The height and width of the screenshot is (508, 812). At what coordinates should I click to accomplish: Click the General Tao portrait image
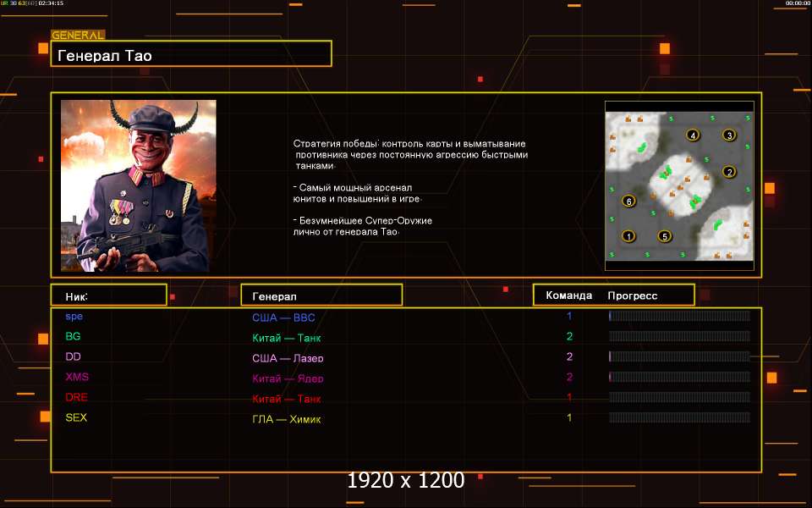tap(138, 185)
